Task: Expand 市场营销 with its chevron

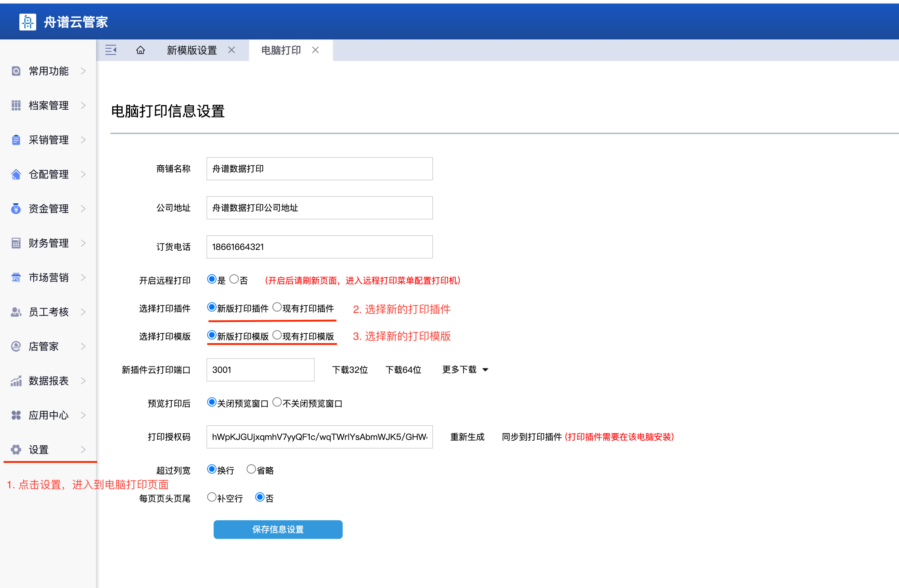Action: 84,278
